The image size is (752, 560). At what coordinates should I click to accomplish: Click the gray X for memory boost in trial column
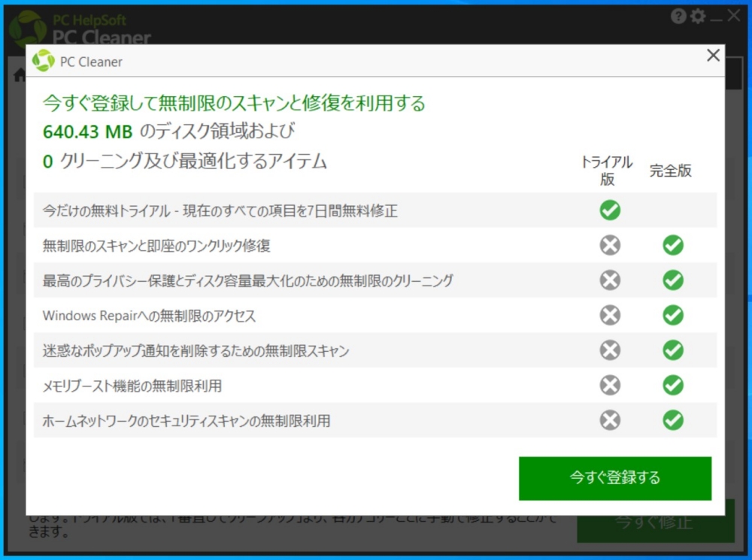pyautogui.click(x=609, y=386)
